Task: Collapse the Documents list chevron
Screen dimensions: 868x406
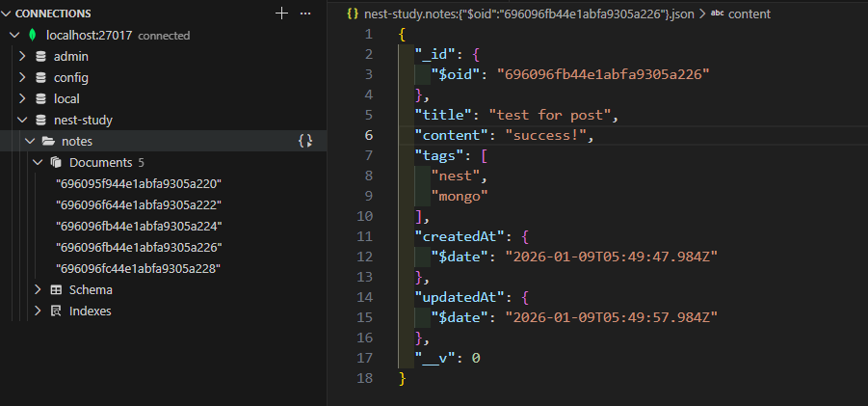Action: (38, 162)
